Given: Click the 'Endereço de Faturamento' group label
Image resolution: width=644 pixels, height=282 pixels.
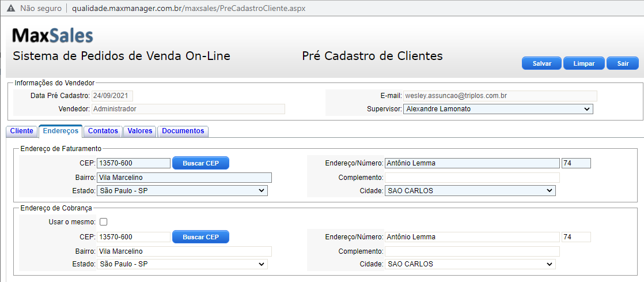Looking at the screenshot, I should click(61, 148).
